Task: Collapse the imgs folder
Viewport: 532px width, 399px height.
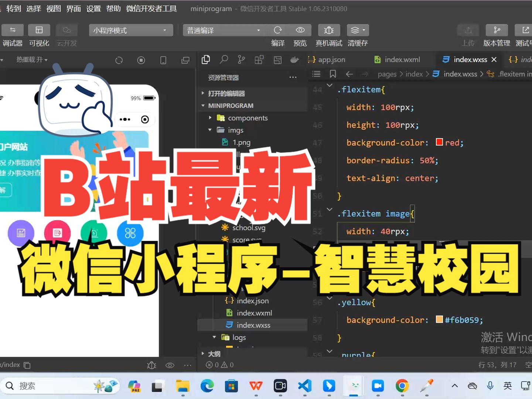Action: [235, 130]
